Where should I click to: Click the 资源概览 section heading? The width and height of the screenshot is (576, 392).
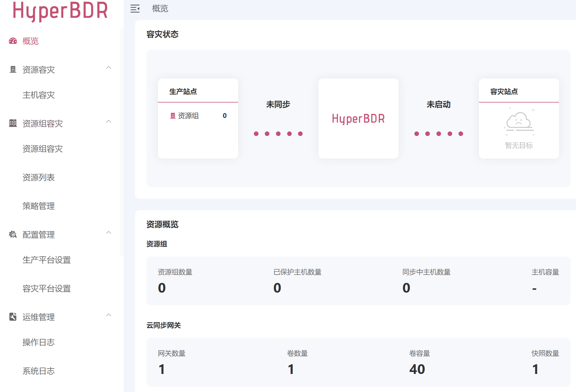pos(162,224)
